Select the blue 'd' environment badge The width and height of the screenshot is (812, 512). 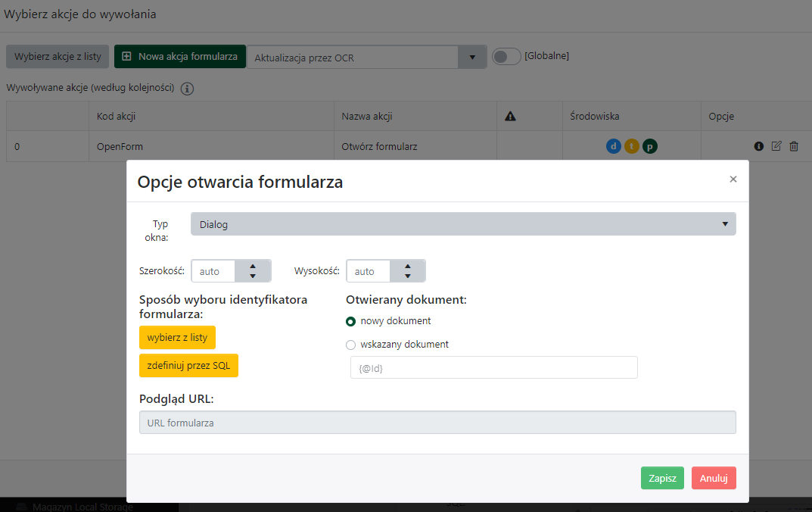(613, 145)
